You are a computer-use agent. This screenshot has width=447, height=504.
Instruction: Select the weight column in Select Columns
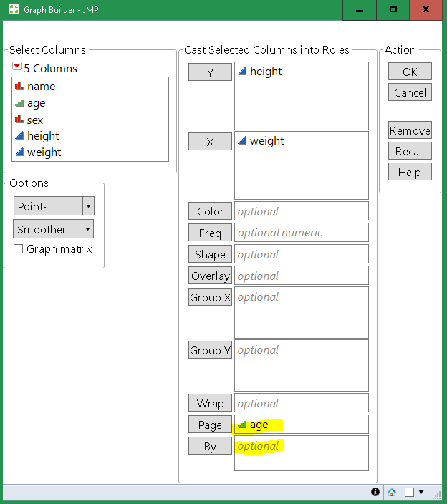point(44,152)
